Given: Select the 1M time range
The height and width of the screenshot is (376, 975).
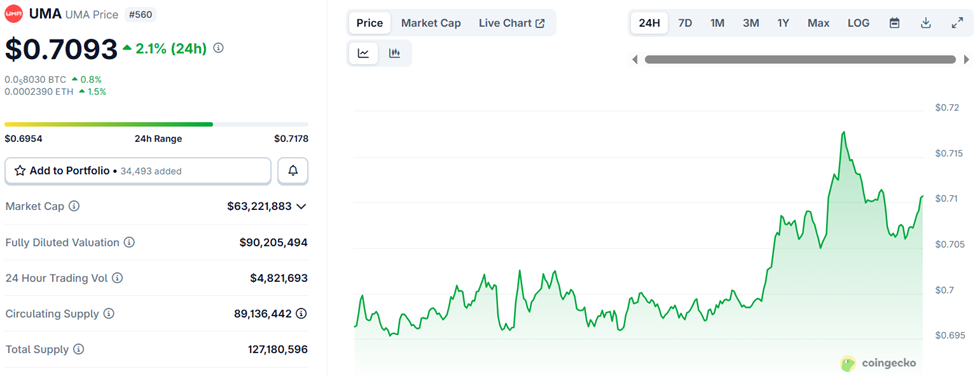Looking at the screenshot, I should click(x=718, y=23).
